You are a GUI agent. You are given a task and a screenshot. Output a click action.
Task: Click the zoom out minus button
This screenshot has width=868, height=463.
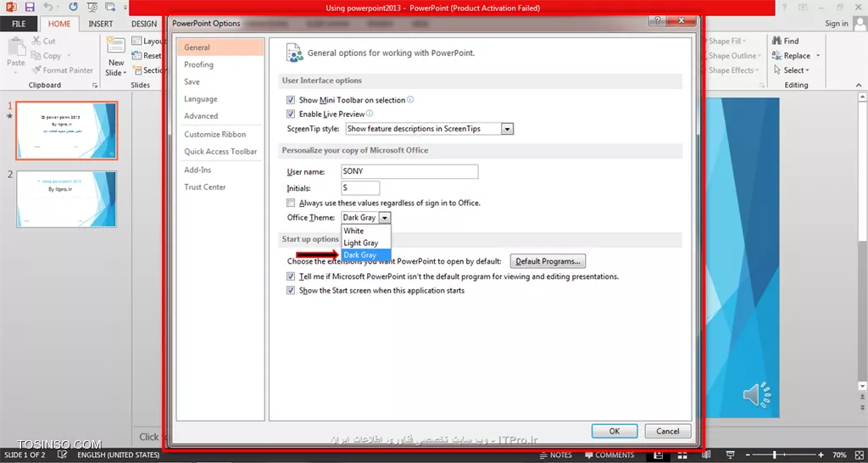pos(746,455)
